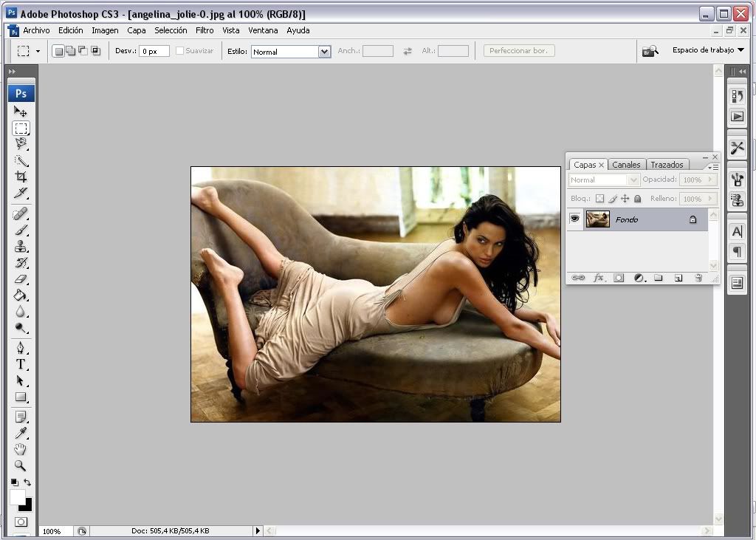Select the Paint Bucket tool

click(20, 295)
